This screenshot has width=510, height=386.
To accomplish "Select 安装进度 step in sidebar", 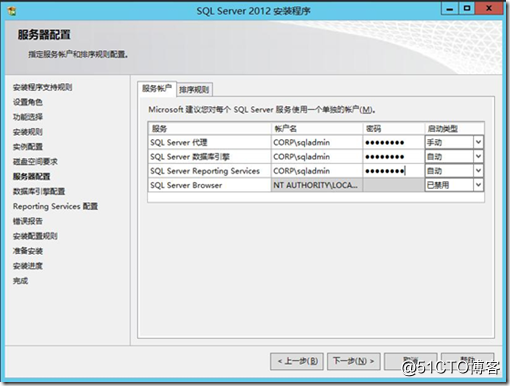I will click(x=28, y=266).
